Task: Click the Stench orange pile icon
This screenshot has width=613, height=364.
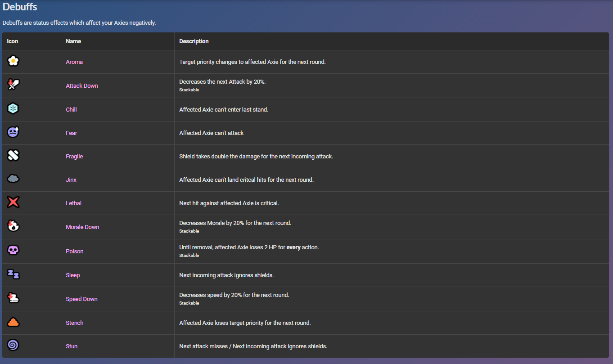Action: (14, 322)
